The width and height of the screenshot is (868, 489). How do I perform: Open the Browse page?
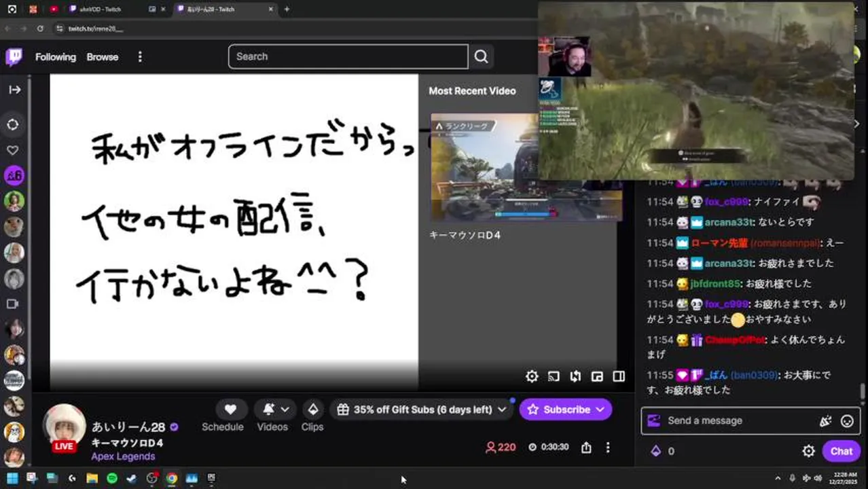tap(103, 57)
